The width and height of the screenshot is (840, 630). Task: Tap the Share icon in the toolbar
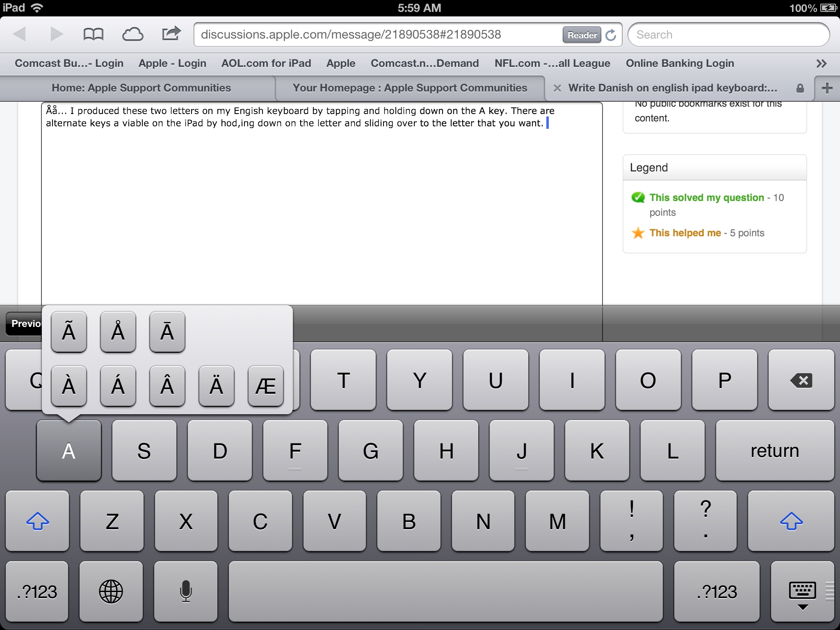(x=171, y=34)
